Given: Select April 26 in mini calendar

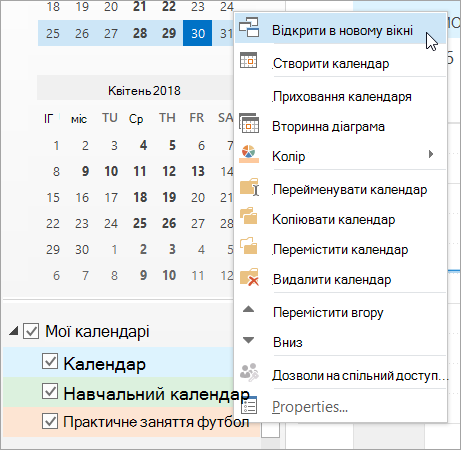Looking at the screenshot, I should tap(169, 223).
